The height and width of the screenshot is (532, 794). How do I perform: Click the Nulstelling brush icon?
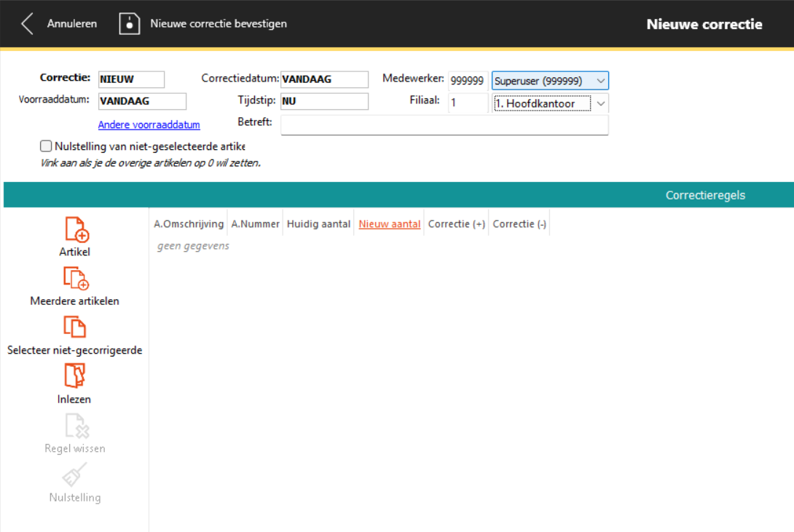point(75,475)
